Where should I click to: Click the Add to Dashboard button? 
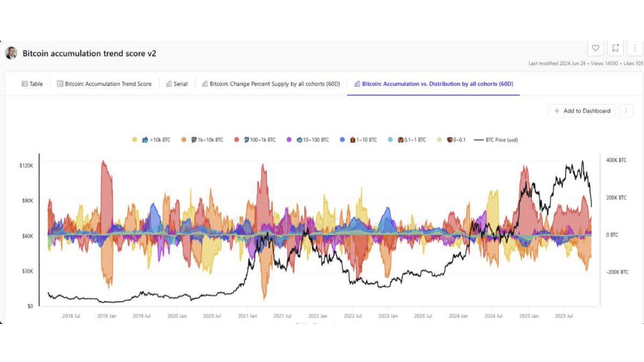[x=582, y=110]
